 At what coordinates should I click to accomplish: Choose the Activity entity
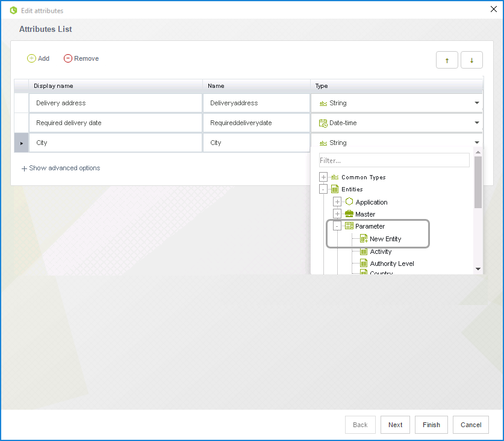pos(381,252)
